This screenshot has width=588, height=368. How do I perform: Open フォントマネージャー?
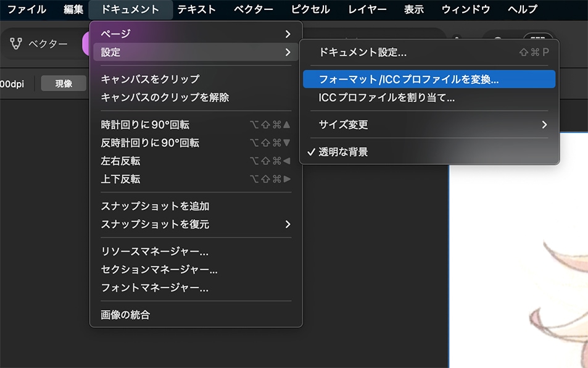pyautogui.click(x=154, y=288)
